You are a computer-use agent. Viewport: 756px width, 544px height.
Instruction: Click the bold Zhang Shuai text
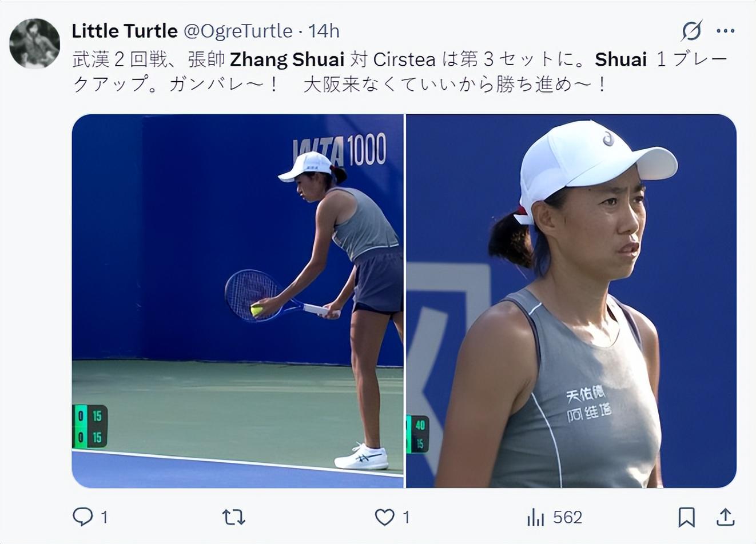tap(287, 59)
